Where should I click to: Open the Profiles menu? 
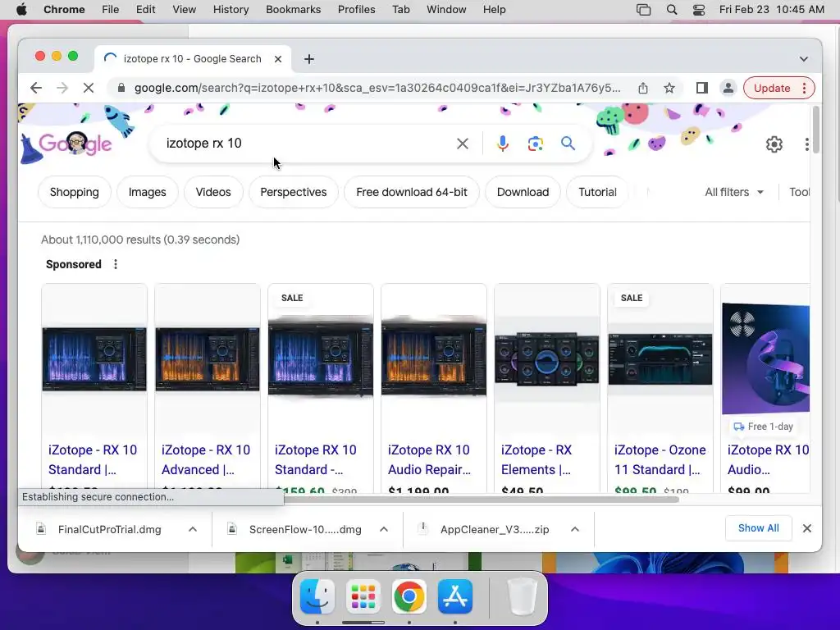(x=356, y=10)
